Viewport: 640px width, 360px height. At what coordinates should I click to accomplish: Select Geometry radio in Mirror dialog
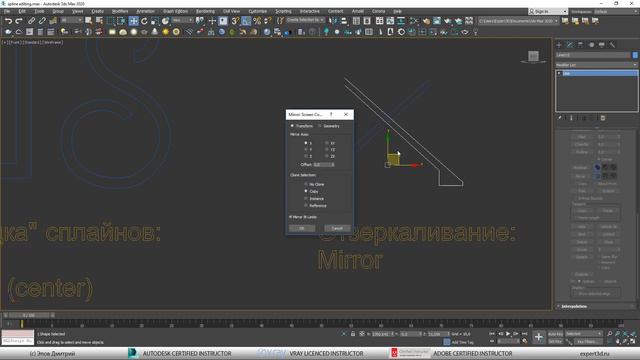329,126
